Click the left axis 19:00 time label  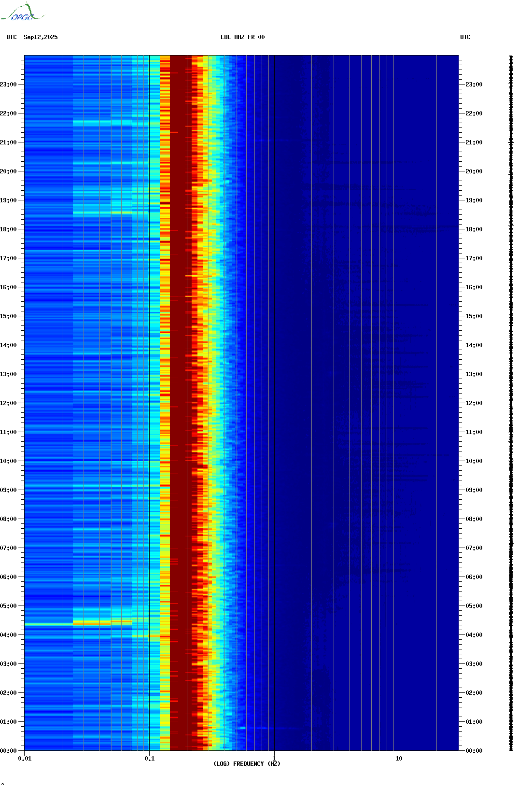[8, 200]
